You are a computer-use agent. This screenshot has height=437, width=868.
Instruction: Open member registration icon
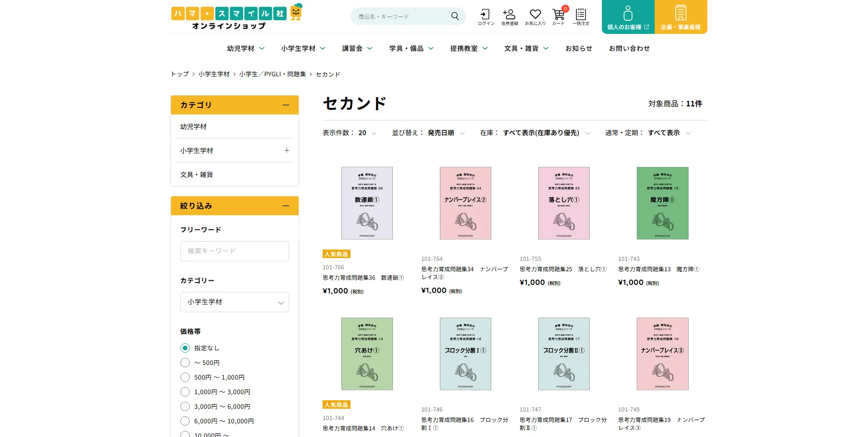(510, 17)
